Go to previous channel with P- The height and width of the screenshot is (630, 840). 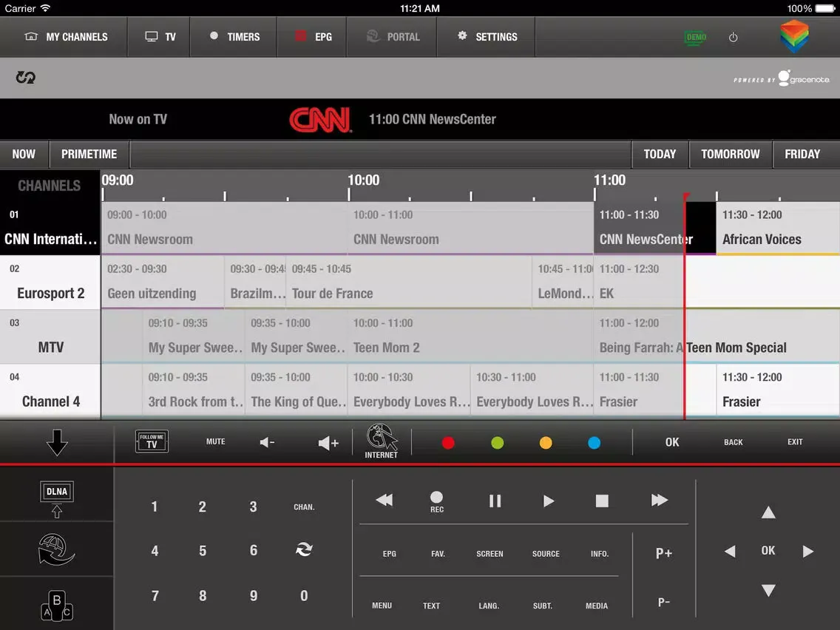(x=664, y=602)
